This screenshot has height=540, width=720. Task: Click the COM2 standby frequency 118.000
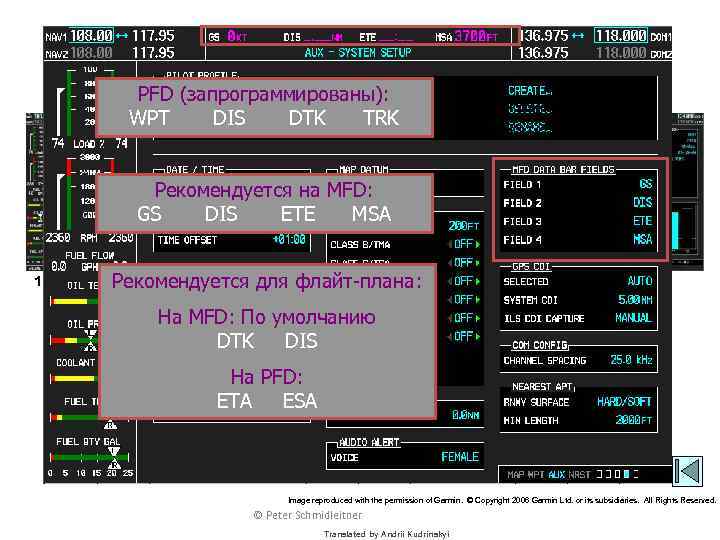[621, 53]
